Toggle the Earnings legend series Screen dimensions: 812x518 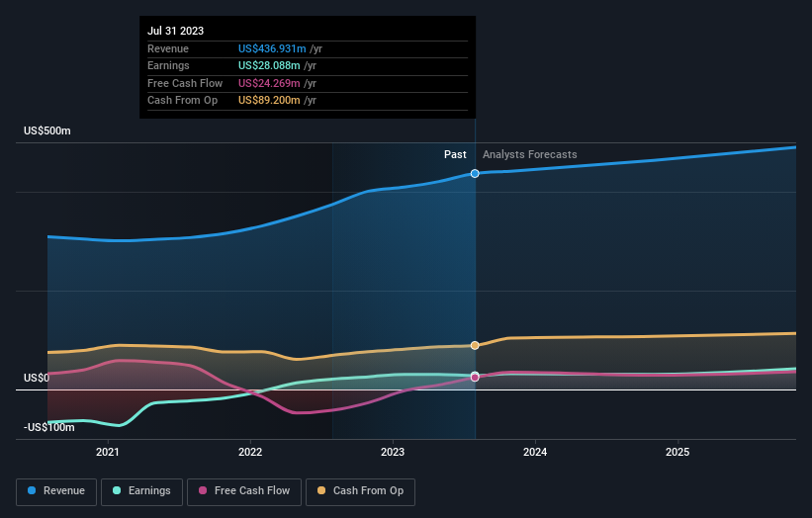coord(141,491)
